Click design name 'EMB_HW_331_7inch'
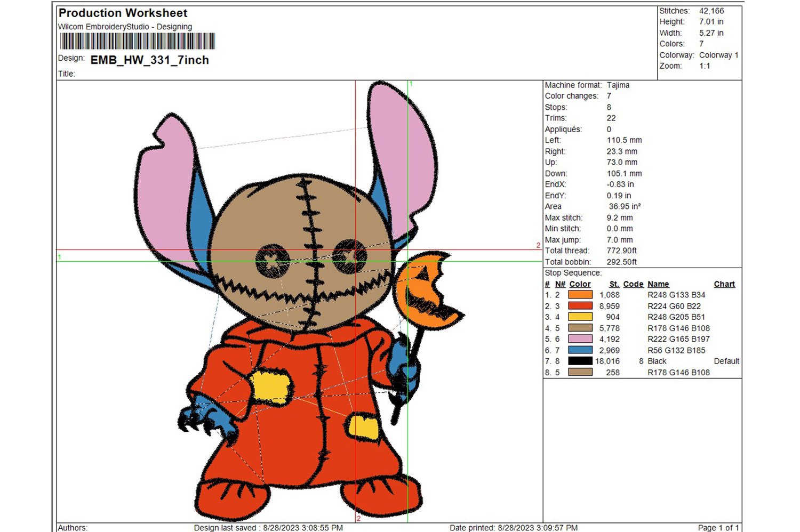 tap(150, 60)
